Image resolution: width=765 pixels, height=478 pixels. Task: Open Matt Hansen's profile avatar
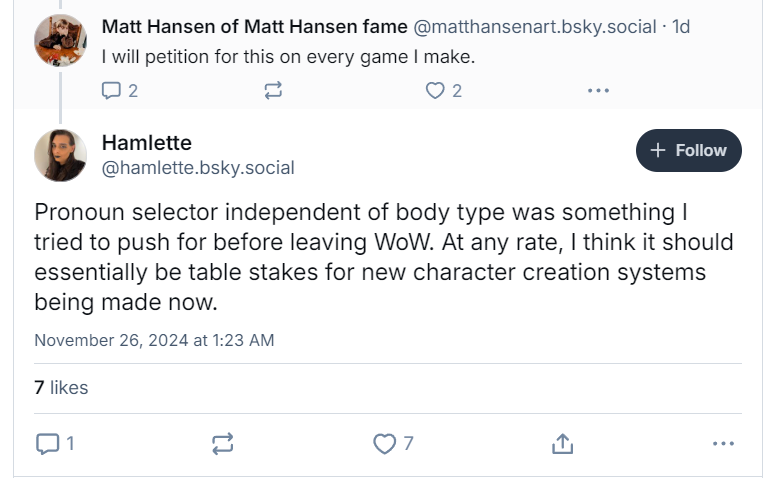click(60, 41)
